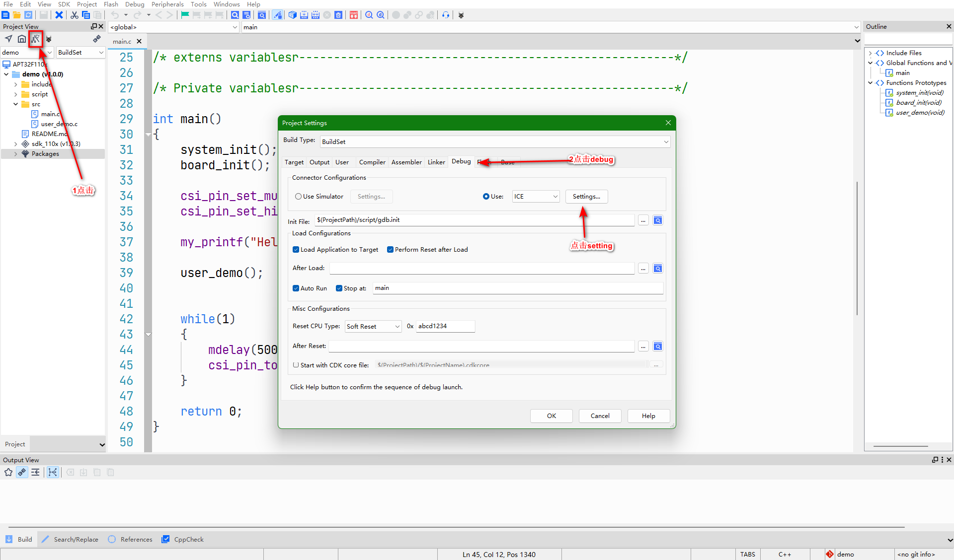Click the Help button in Project Settings
The width and height of the screenshot is (954, 560).
648,416
